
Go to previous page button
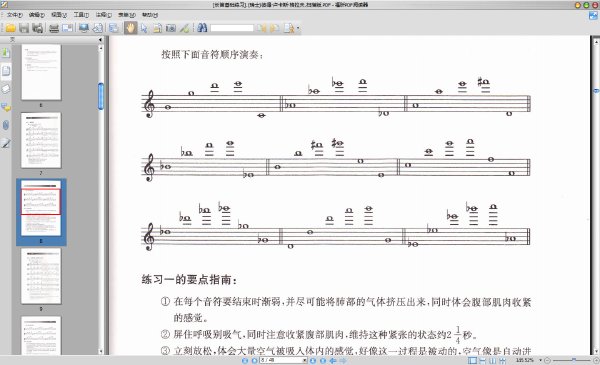pyautogui.click(x=254, y=360)
